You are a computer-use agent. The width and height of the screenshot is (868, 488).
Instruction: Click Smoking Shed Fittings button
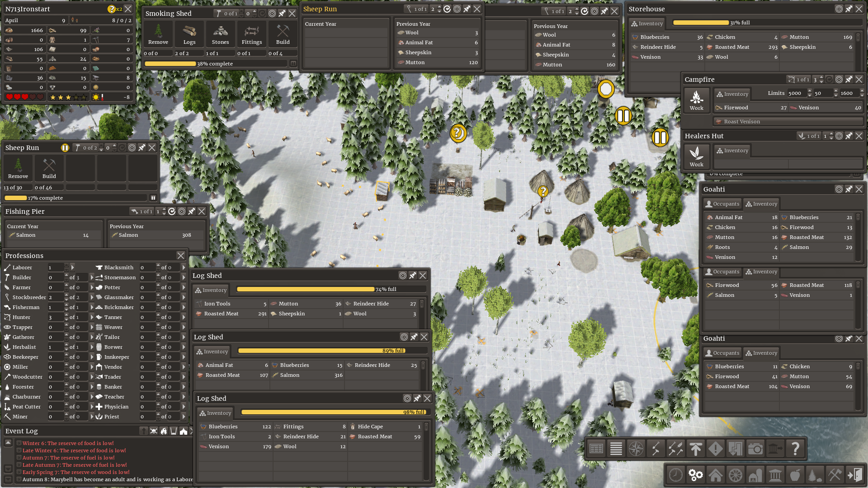252,35
